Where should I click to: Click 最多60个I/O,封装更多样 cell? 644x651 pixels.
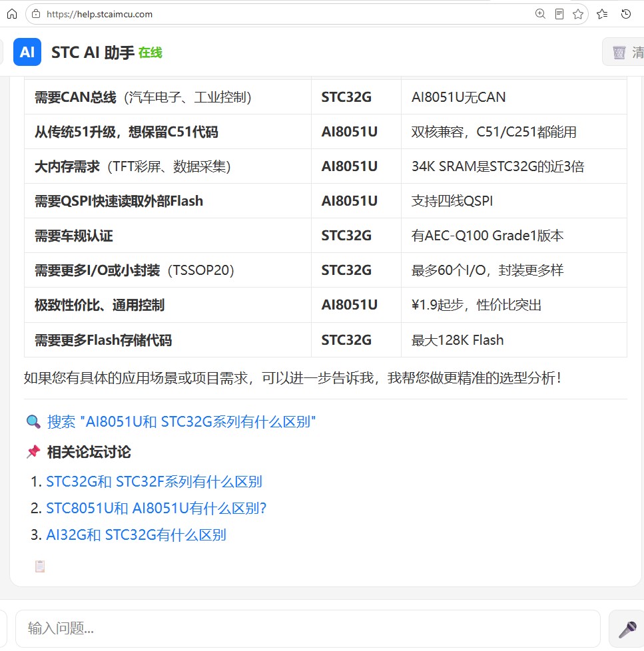514,270
